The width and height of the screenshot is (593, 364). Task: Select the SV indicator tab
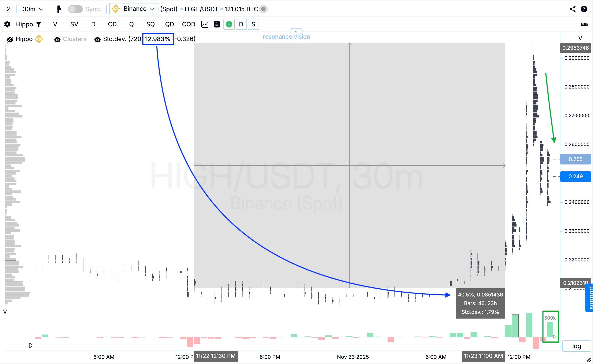[74, 24]
